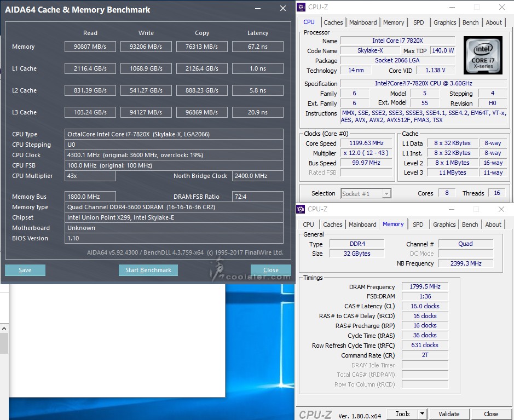This screenshot has height=420, width=514.
Task: Select Mainboard tab in lower CPU-Z window
Action: tap(362, 225)
